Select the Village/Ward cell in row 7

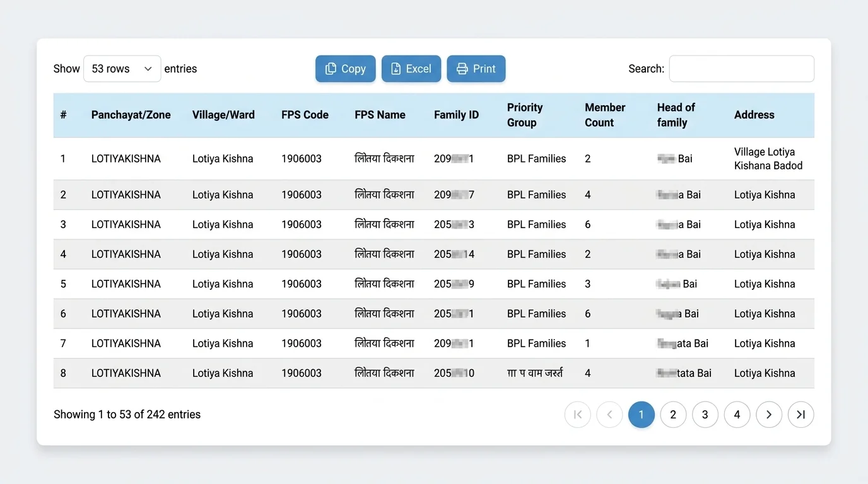point(223,343)
